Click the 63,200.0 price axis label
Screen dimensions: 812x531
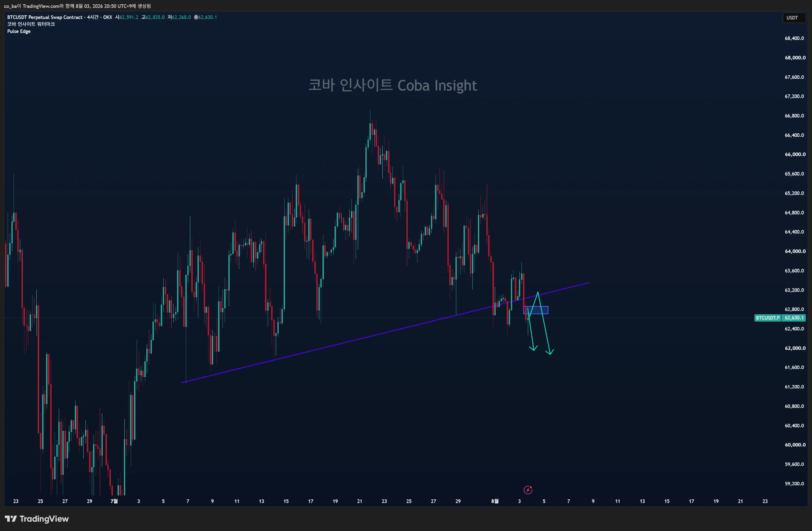795,290
